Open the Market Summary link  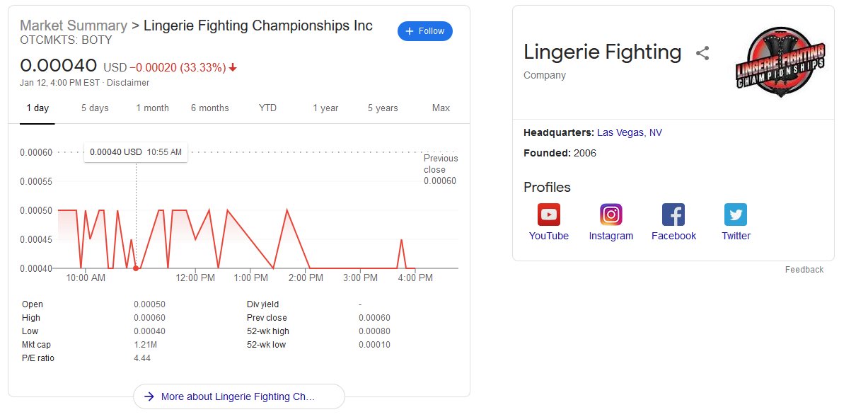click(x=74, y=26)
